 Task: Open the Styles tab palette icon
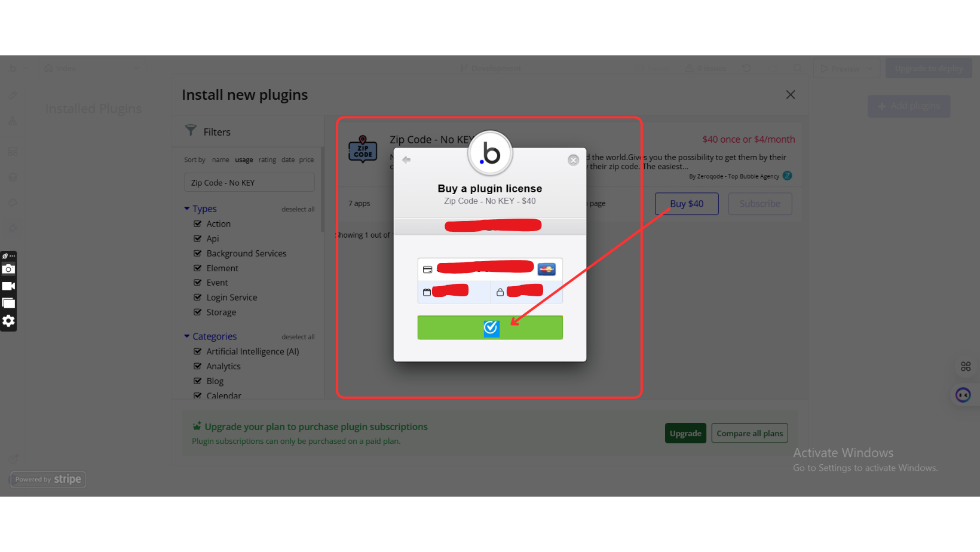[x=13, y=203]
